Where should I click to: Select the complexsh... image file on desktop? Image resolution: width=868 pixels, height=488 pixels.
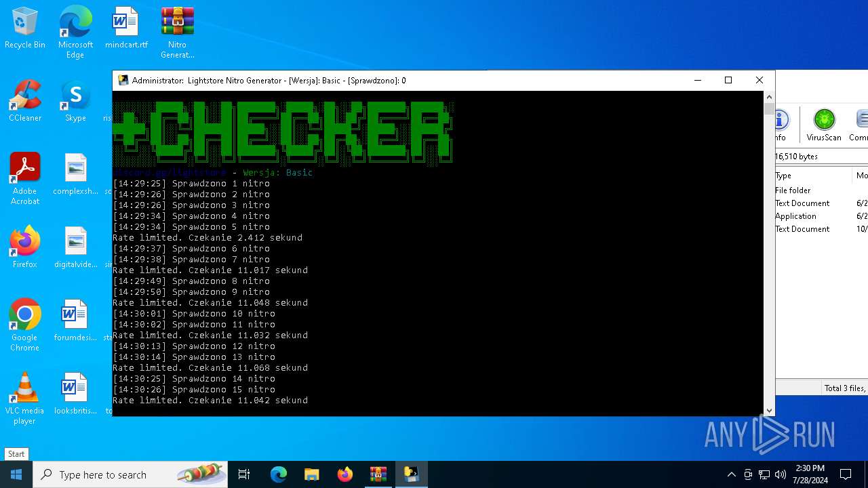point(75,175)
